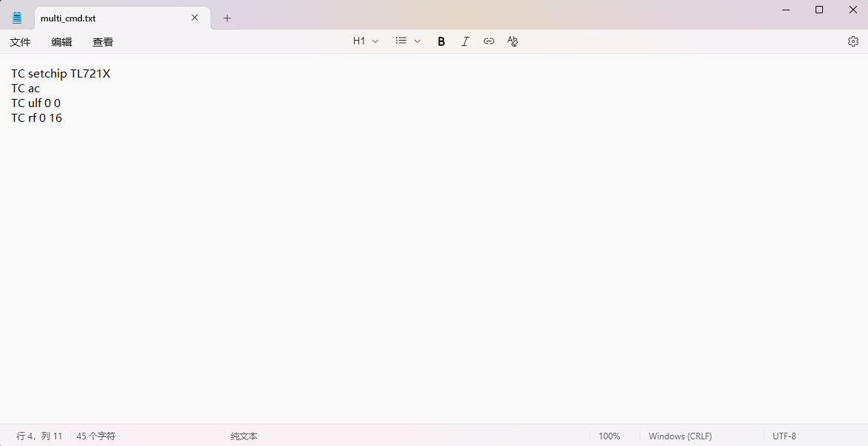The width and height of the screenshot is (868, 446).
Task: Open the 100% zoom level control
Action: click(609, 436)
